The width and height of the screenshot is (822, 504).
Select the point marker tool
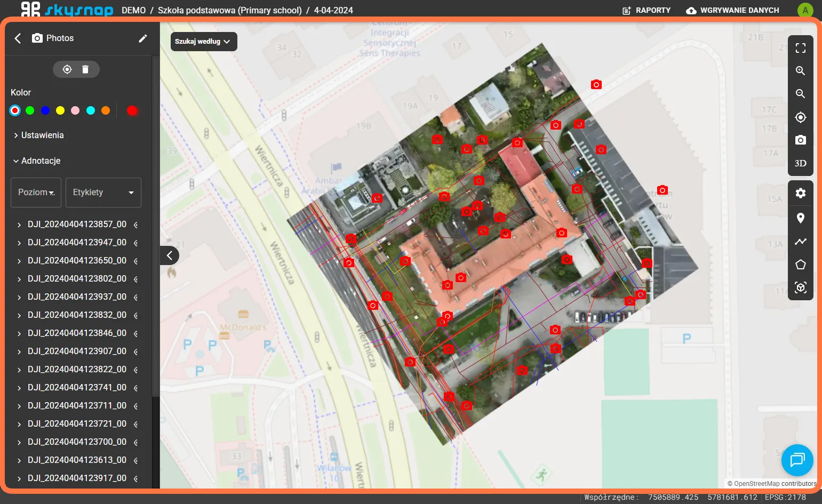pos(800,218)
